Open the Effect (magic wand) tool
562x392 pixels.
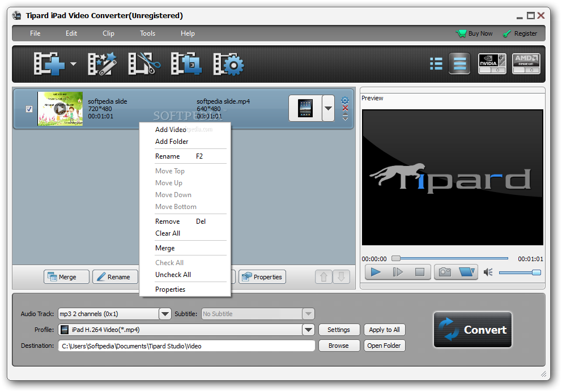click(x=102, y=64)
